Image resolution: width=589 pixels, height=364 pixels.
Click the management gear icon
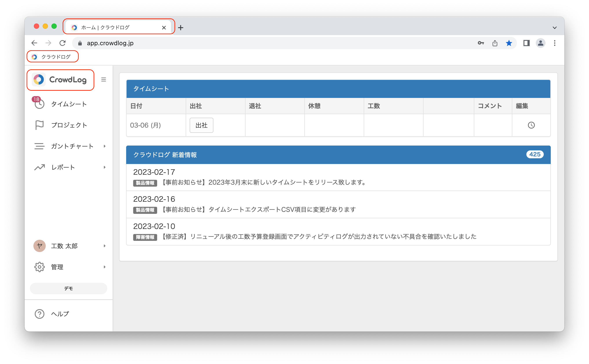click(x=39, y=267)
